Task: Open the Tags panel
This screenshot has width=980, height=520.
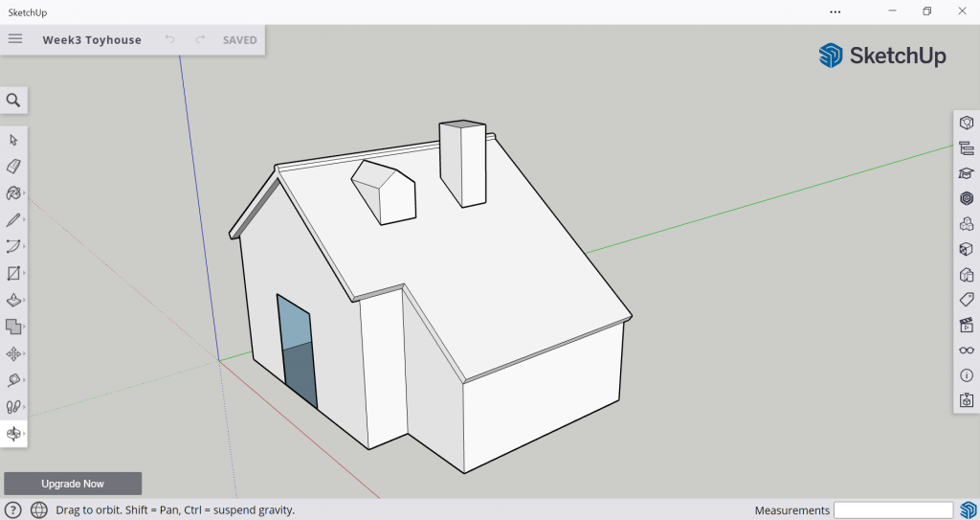Action: pyautogui.click(x=967, y=300)
